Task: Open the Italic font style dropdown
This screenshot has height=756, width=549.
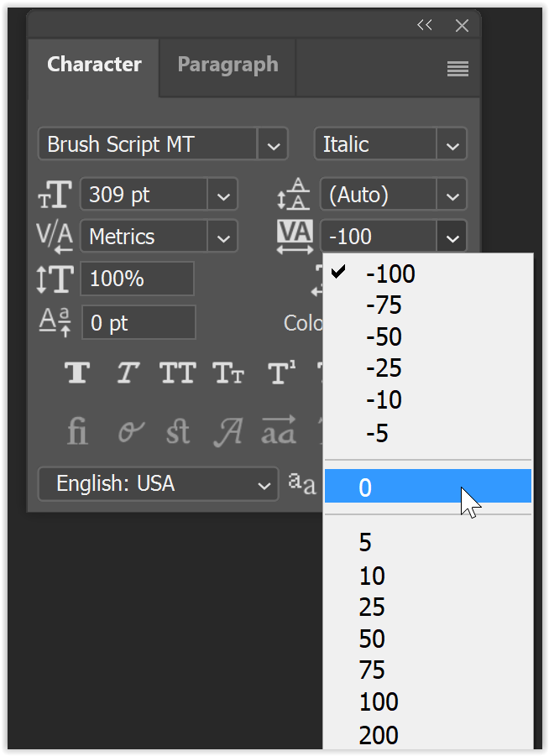Action: [452, 143]
